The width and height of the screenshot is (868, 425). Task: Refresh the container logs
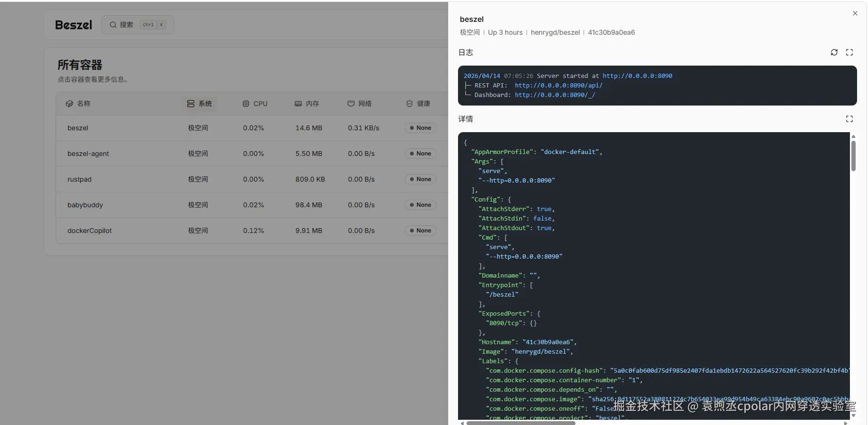(834, 52)
